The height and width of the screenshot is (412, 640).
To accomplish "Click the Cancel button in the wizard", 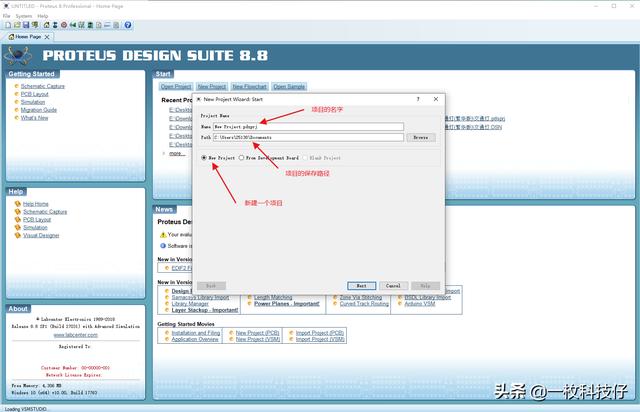I will pyautogui.click(x=393, y=286).
